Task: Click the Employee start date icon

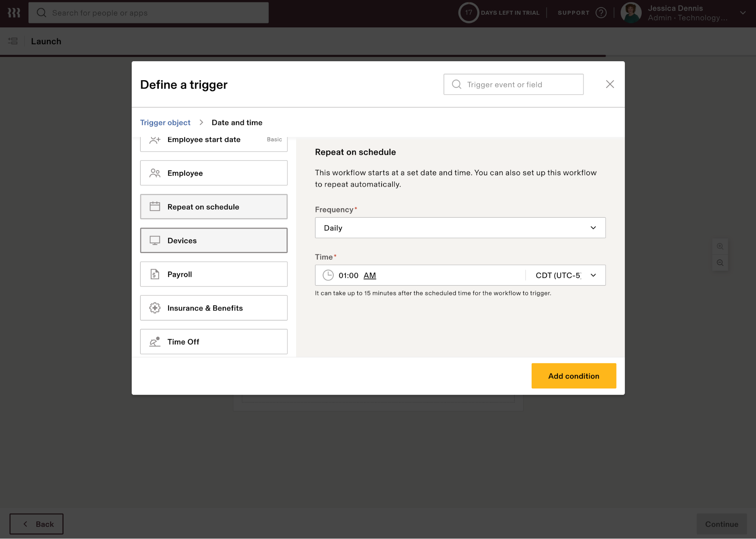Action: (x=154, y=139)
